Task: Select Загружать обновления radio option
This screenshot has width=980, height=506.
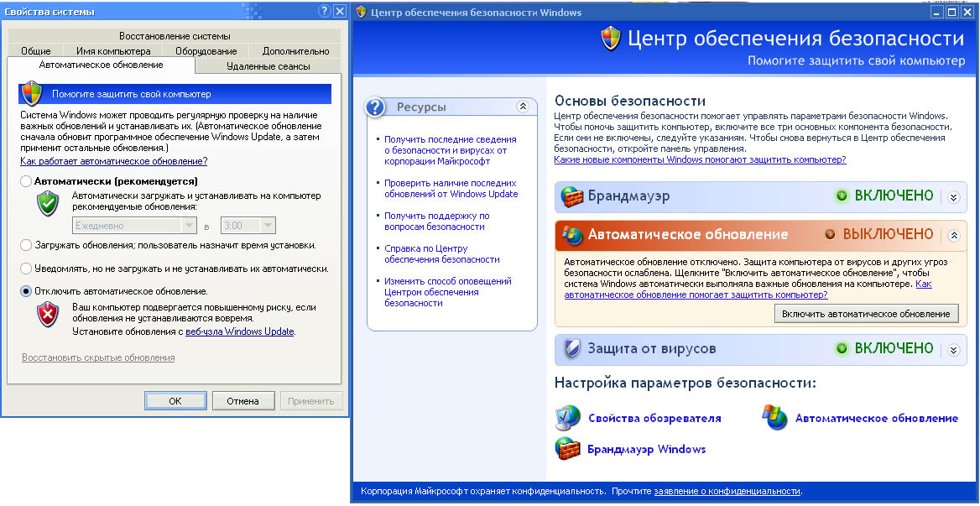Action: point(26,245)
